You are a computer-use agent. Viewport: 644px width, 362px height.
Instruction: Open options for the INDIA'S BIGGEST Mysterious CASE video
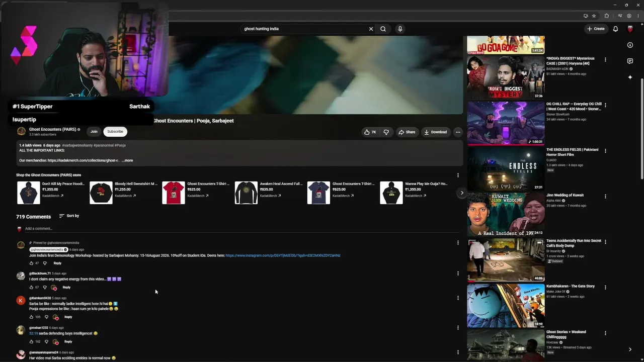tap(605, 59)
